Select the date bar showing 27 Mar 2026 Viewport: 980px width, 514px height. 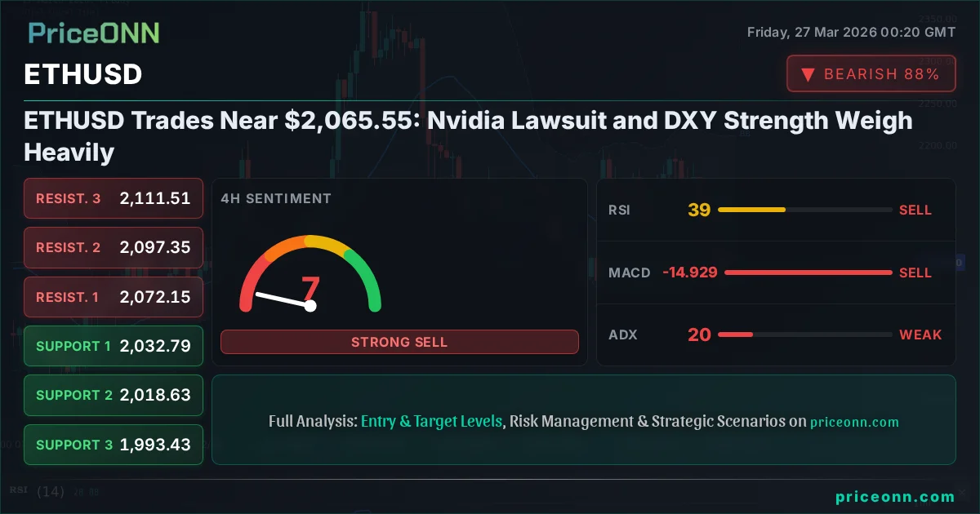[850, 32]
